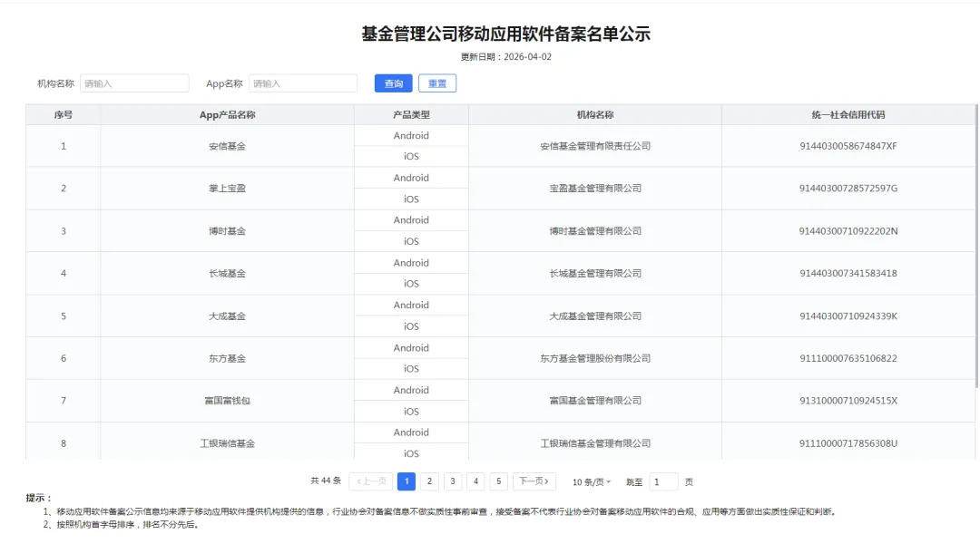This screenshot has height=544, width=980.
Task: Click the table's vertical scrollbar
Action: pyautogui.click(x=977, y=246)
